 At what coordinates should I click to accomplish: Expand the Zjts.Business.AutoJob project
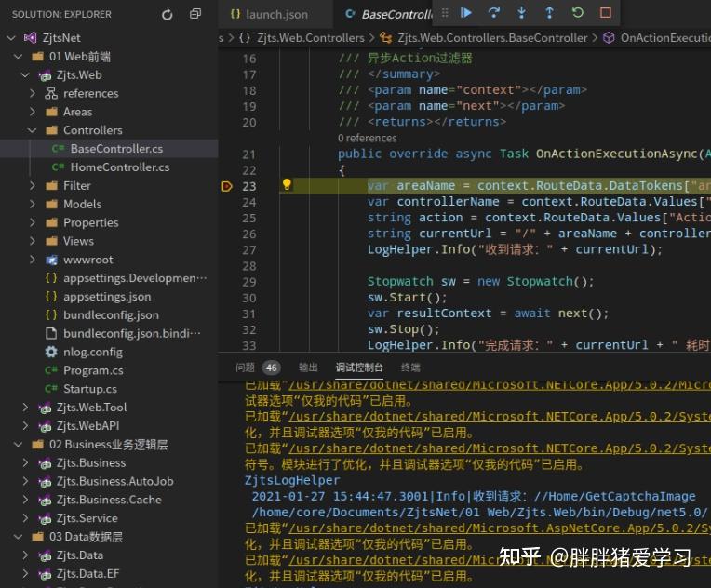pos(25,481)
